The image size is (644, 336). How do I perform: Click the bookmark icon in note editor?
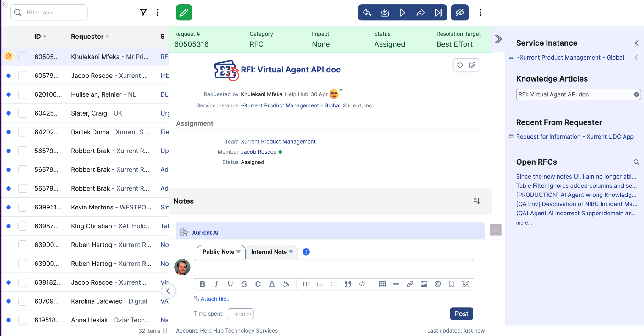click(452, 284)
